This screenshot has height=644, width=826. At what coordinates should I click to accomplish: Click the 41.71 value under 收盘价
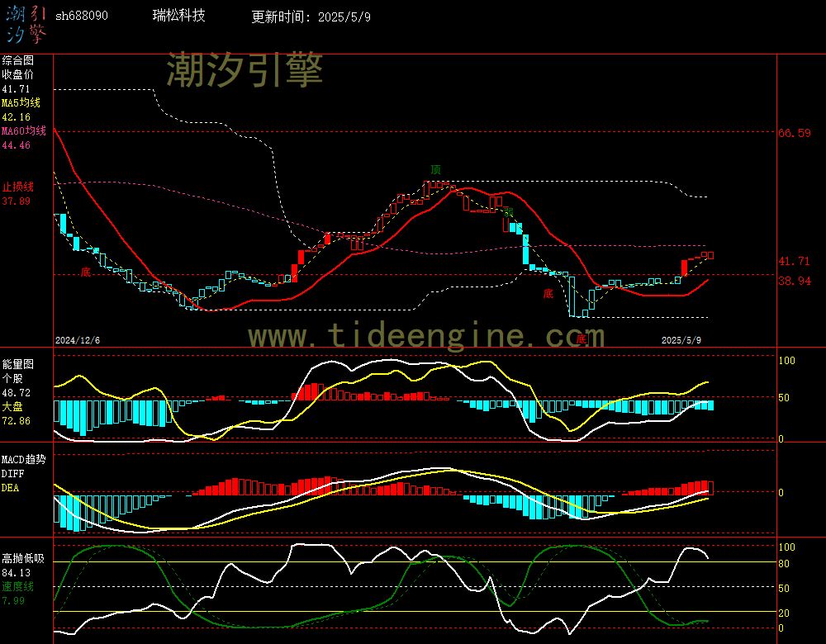(16, 89)
